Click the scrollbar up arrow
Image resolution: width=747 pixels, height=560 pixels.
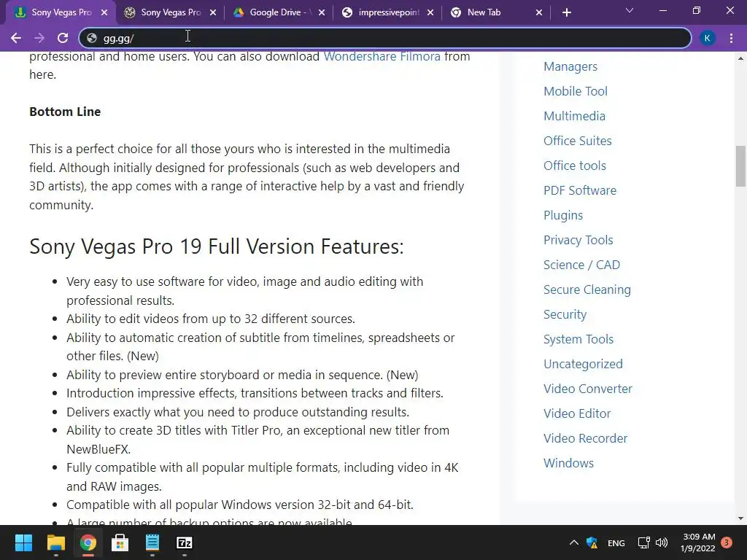[x=740, y=58]
